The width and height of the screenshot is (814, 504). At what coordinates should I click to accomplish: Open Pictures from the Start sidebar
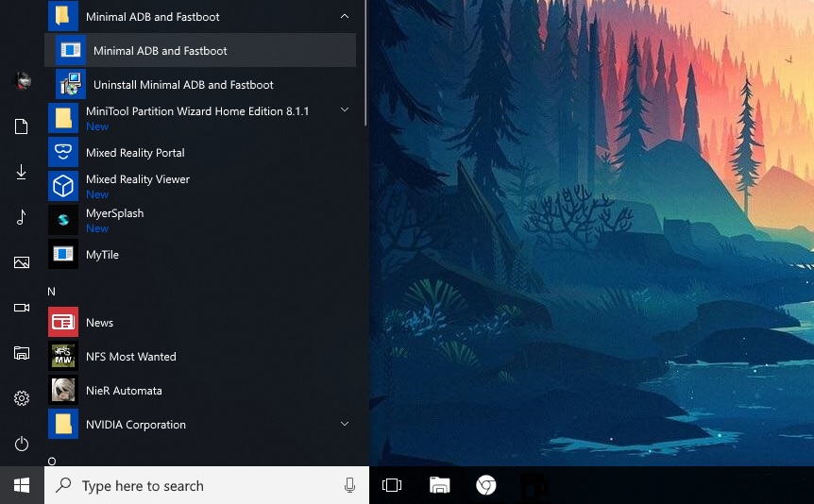click(22, 262)
